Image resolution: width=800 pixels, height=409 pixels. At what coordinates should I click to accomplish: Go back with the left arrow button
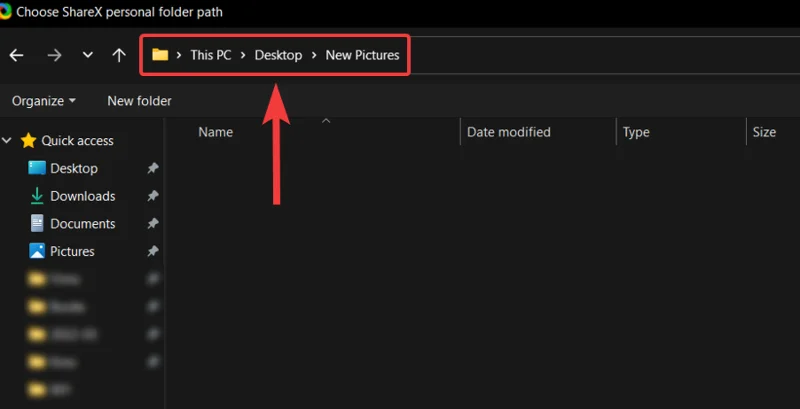coord(17,55)
